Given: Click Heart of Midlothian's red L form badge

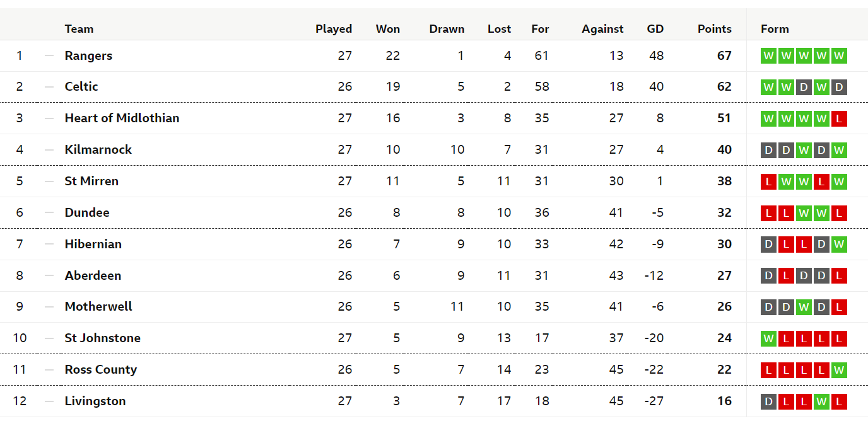Looking at the screenshot, I should 839,118.
